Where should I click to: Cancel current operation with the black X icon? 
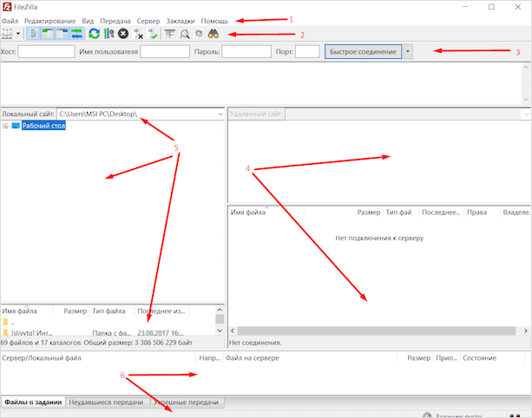tap(123, 34)
